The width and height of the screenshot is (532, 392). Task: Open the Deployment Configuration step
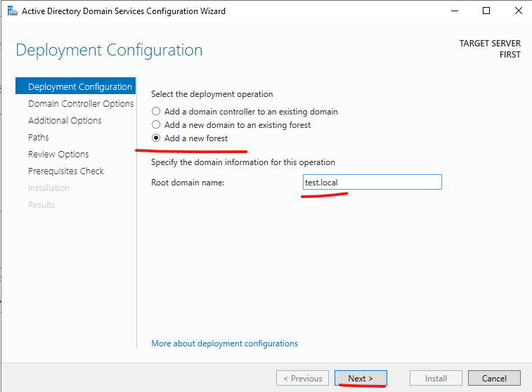75,86
